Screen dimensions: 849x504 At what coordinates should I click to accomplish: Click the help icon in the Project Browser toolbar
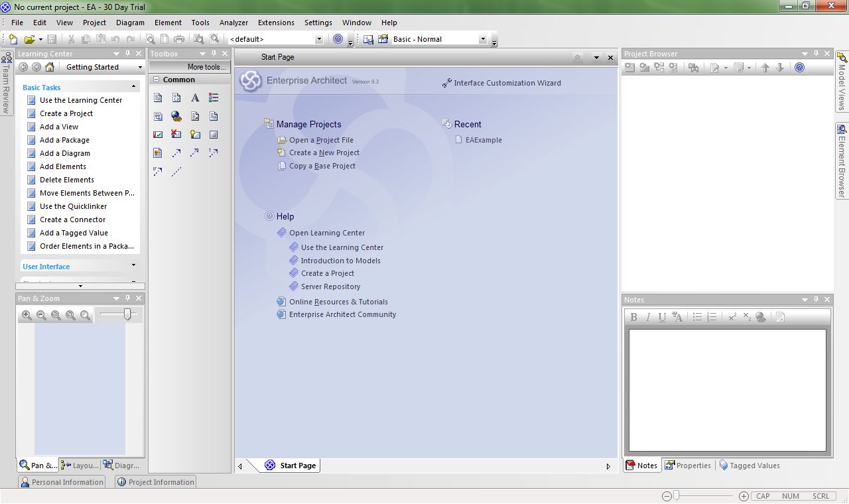[799, 68]
